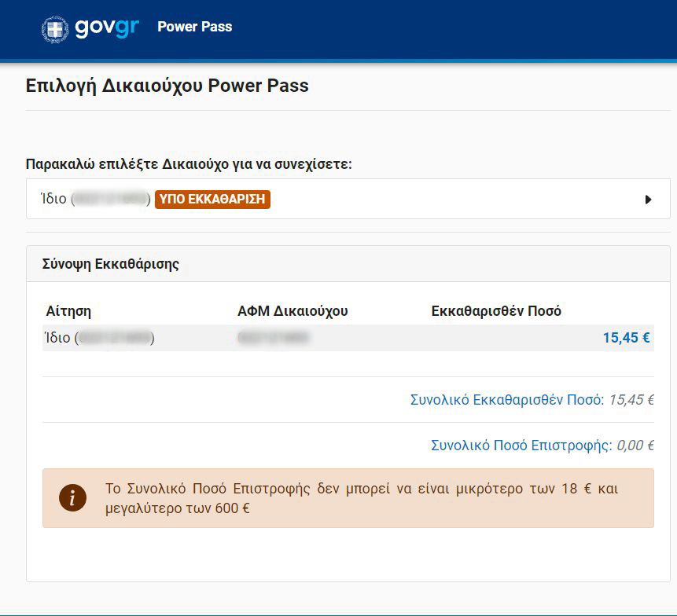
Task: Click the info icon in the warning box
Action: pyautogui.click(x=73, y=497)
